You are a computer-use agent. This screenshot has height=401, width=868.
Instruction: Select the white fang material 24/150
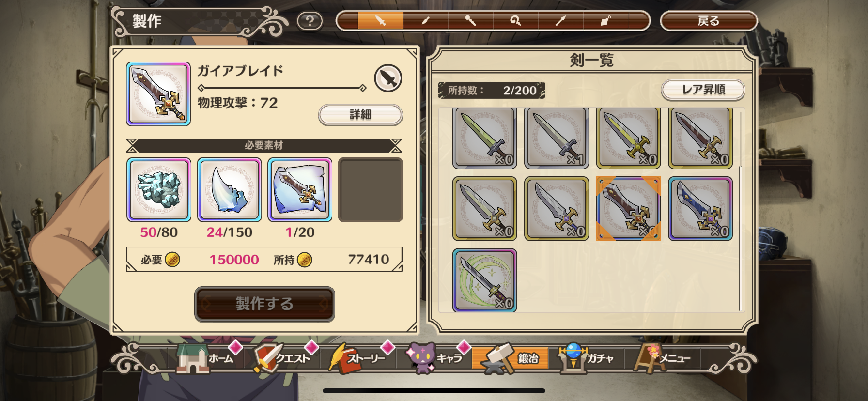[x=230, y=190]
